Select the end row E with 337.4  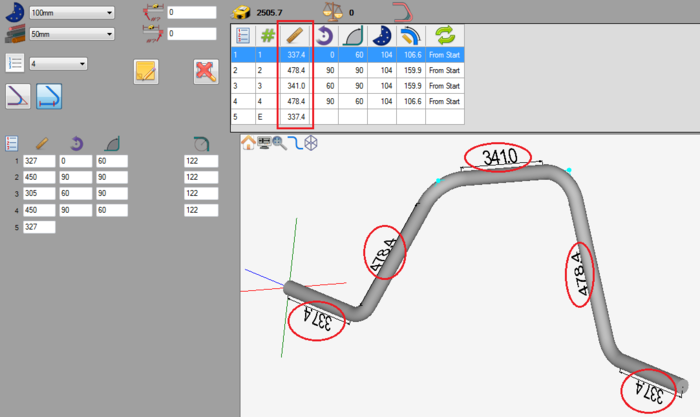pyautogui.click(x=348, y=117)
